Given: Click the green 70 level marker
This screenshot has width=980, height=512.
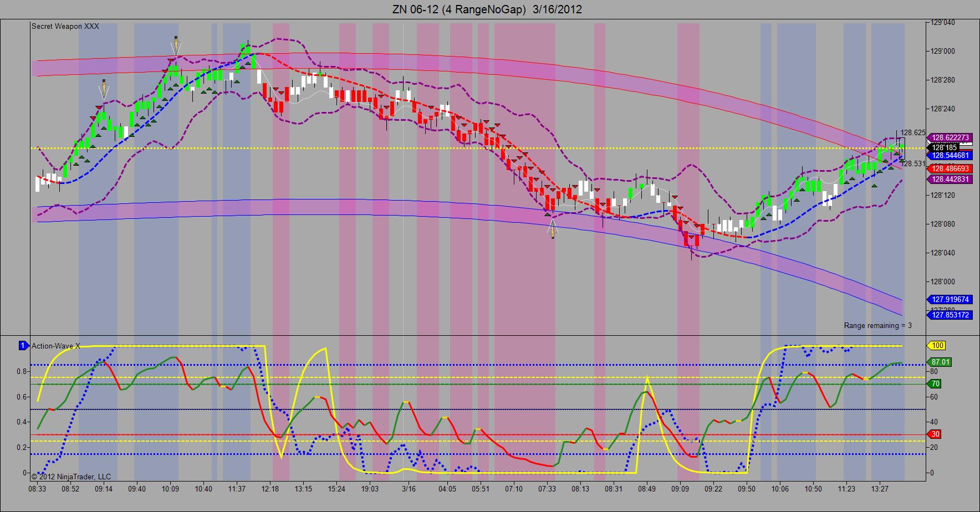Looking at the screenshot, I should click(934, 383).
